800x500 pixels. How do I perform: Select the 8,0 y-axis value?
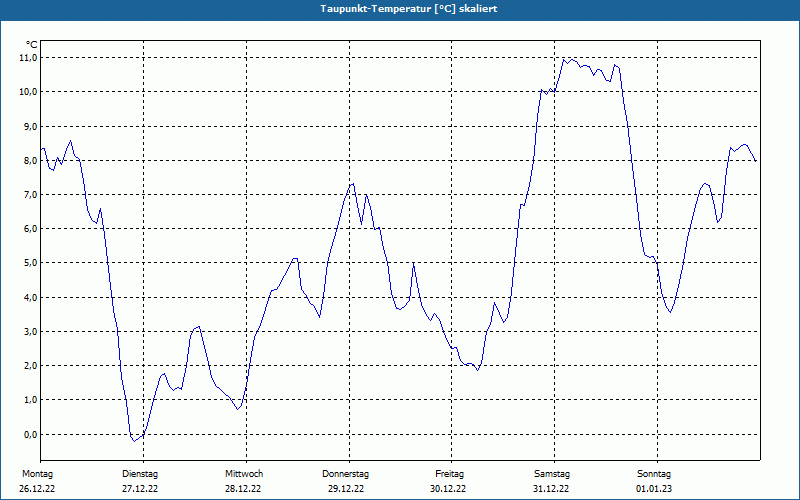click(30, 160)
